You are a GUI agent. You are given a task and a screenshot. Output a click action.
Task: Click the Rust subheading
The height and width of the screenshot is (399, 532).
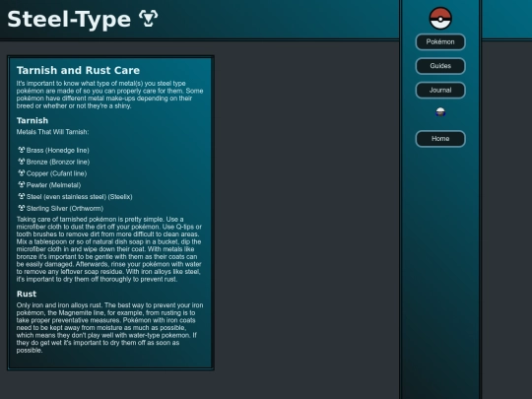(x=27, y=294)
